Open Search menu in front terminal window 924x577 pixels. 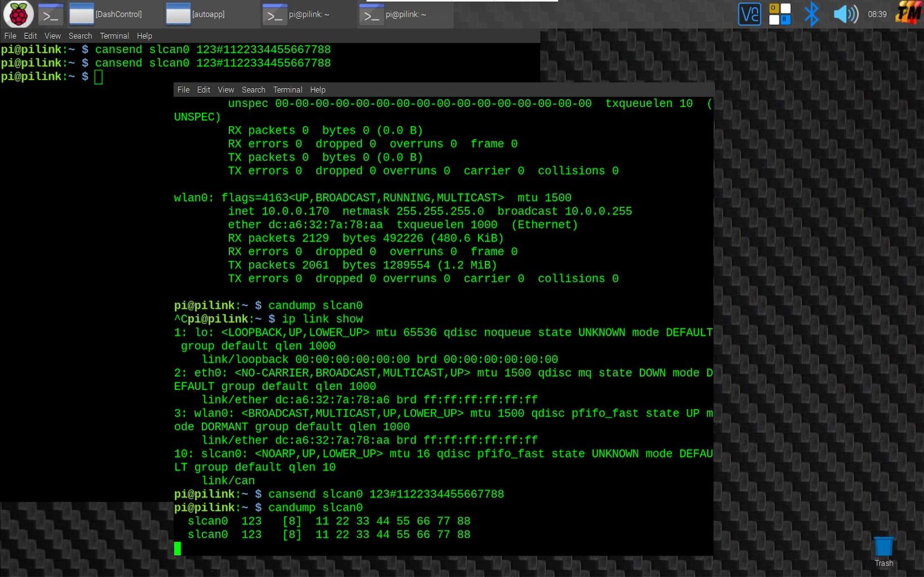pos(253,90)
